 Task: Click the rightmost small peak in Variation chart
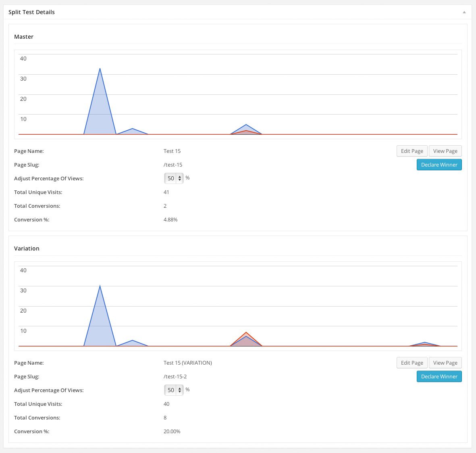424,343
